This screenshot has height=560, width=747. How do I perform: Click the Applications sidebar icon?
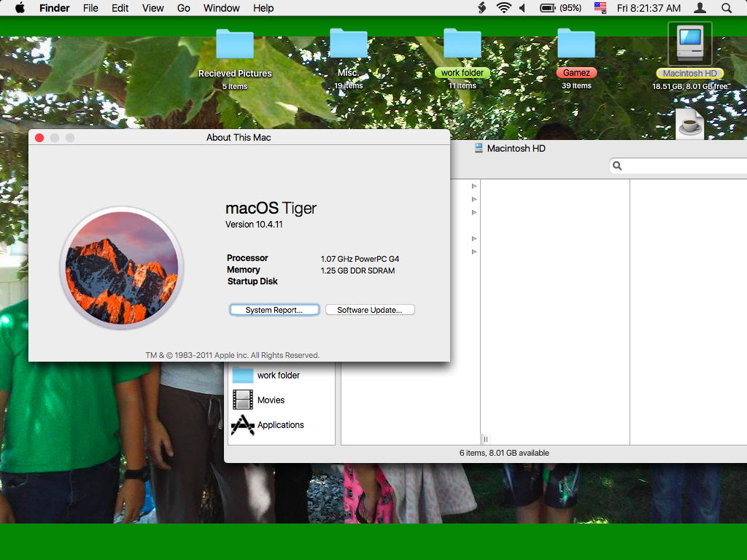pyautogui.click(x=242, y=425)
